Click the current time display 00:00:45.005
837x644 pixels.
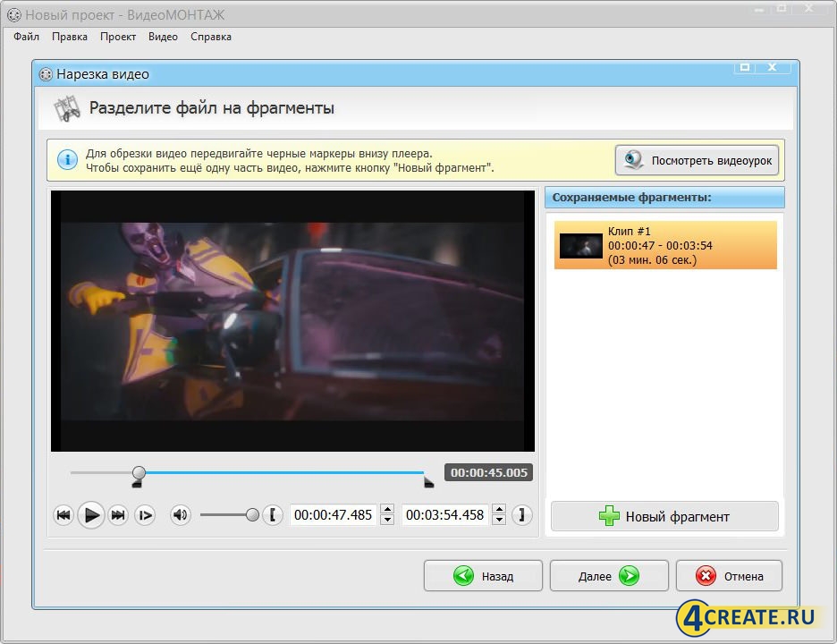coord(488,472)
